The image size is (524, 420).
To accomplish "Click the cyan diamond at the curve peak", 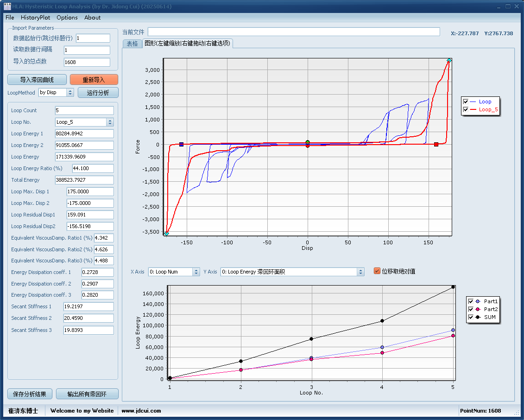I will coord(449,61).
